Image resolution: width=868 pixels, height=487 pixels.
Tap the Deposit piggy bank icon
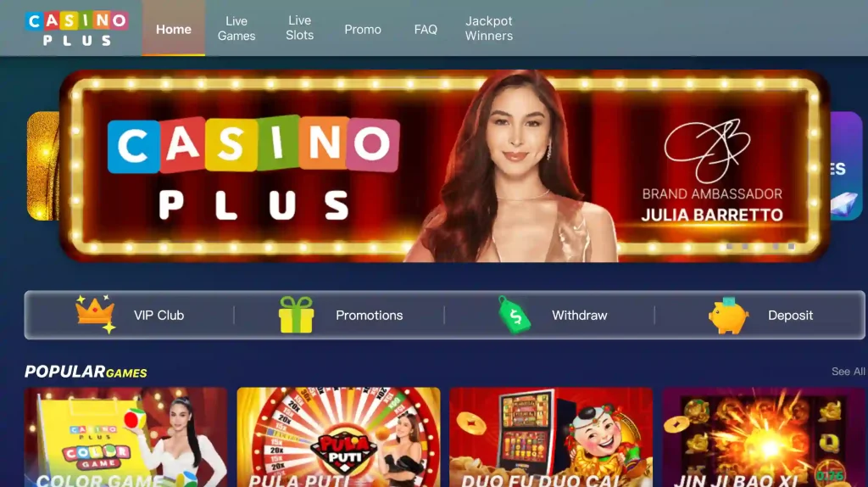(x=728, y=316)
